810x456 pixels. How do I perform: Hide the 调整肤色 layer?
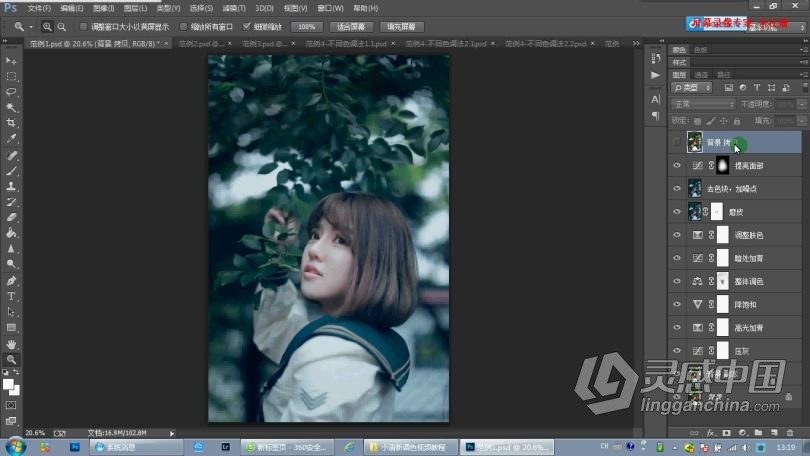click(677, 235)
